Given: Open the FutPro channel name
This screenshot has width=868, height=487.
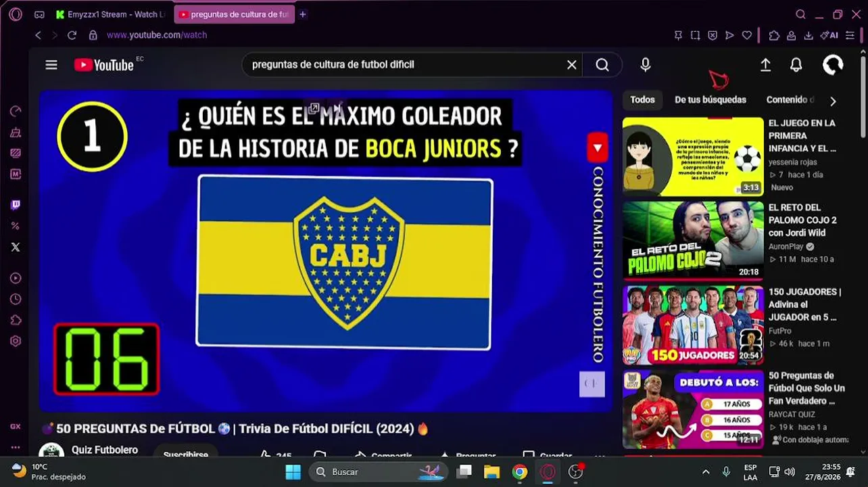Looking at the screenshot, I should 780,331.
